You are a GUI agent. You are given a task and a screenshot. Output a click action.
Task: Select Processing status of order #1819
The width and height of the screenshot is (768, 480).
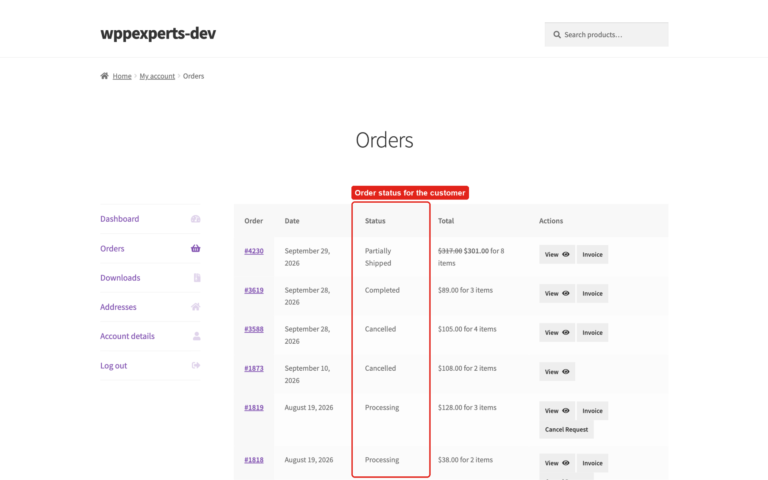(x=382, y=408)
